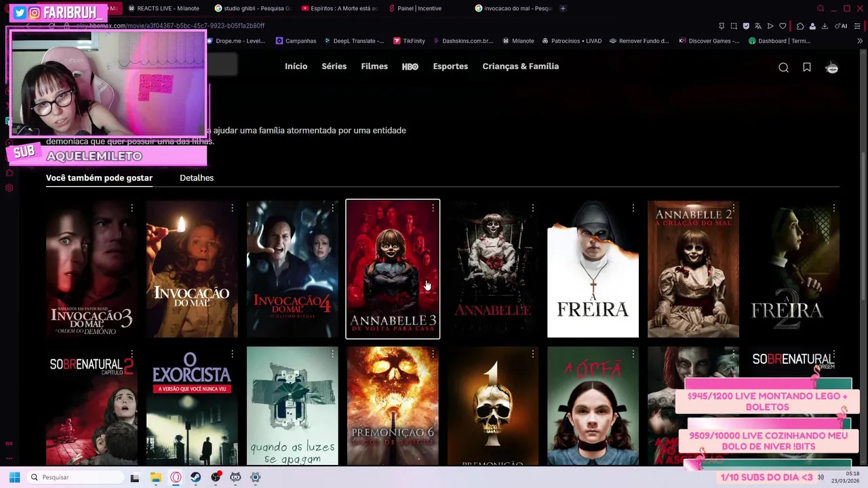This screenshot has width=868, height=488.
Task: Open the TikFinity bookmark
Action: pyautogui.click(x=408, y=41)
